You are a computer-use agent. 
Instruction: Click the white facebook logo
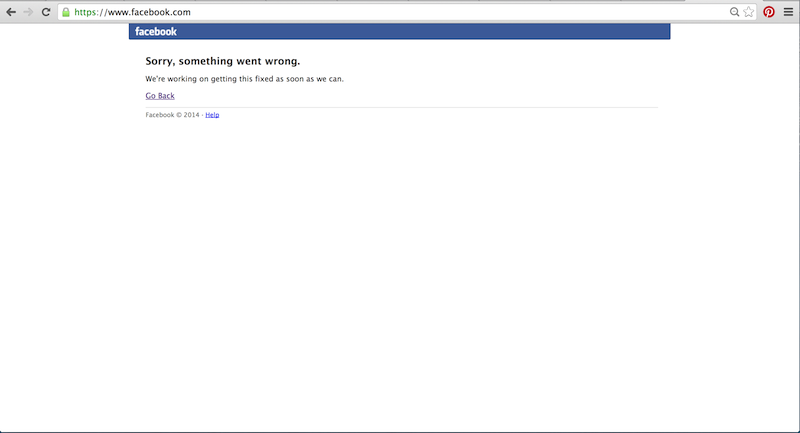[x=156, y=32]
